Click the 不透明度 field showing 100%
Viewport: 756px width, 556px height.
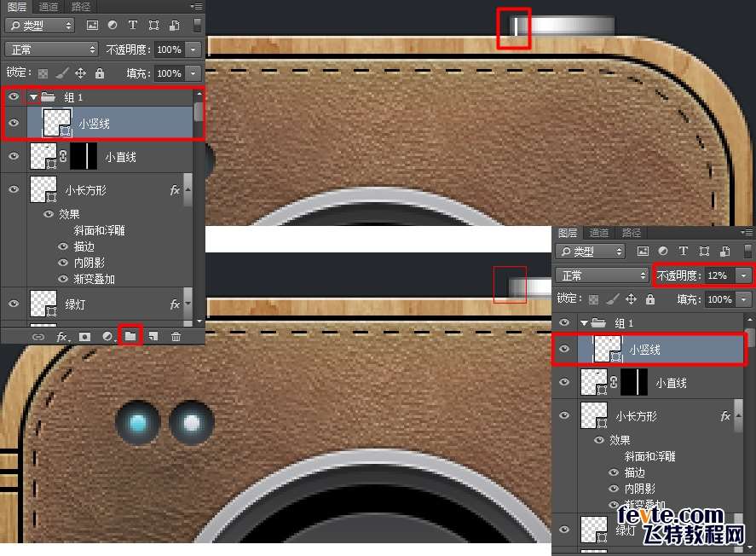tap(170, 49)
